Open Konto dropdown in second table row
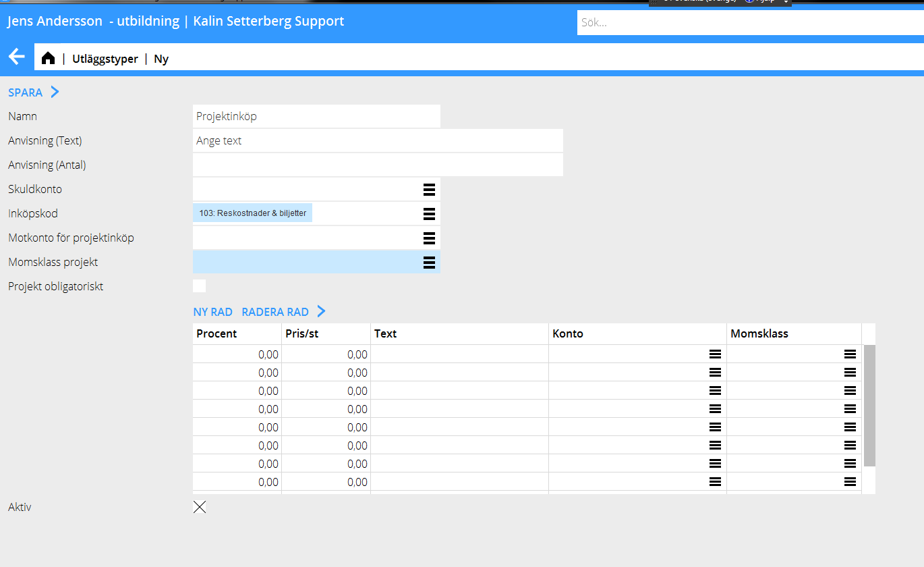The width and height of the screenshot is (924, 567). pyautogui.click(x=715, y=373)
